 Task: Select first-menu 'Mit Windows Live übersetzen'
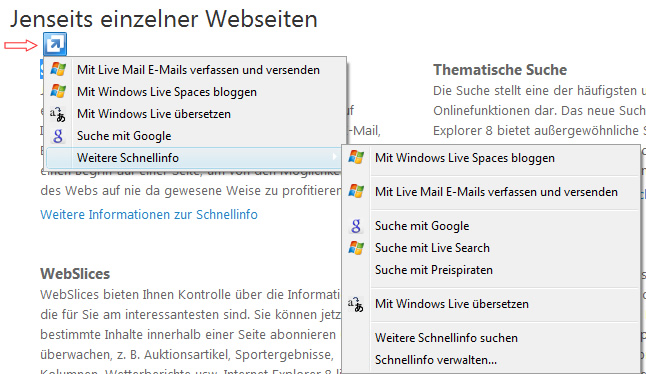(194, 114)
